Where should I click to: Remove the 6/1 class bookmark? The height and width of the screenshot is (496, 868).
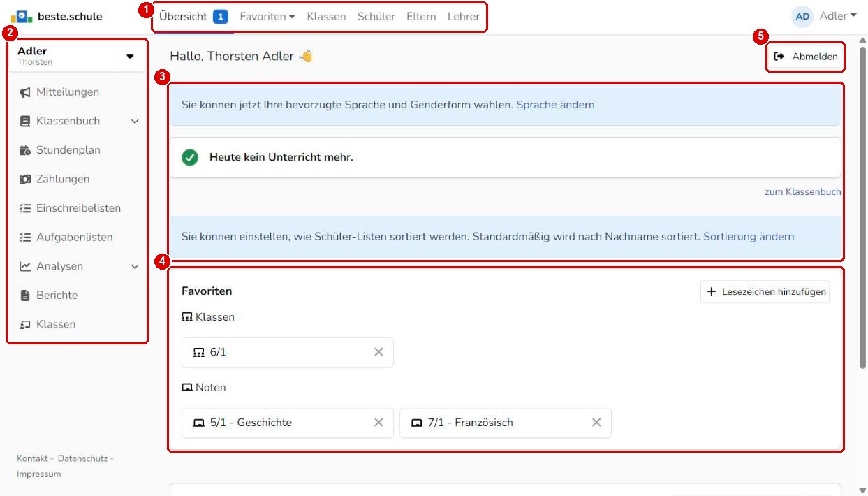378,353
